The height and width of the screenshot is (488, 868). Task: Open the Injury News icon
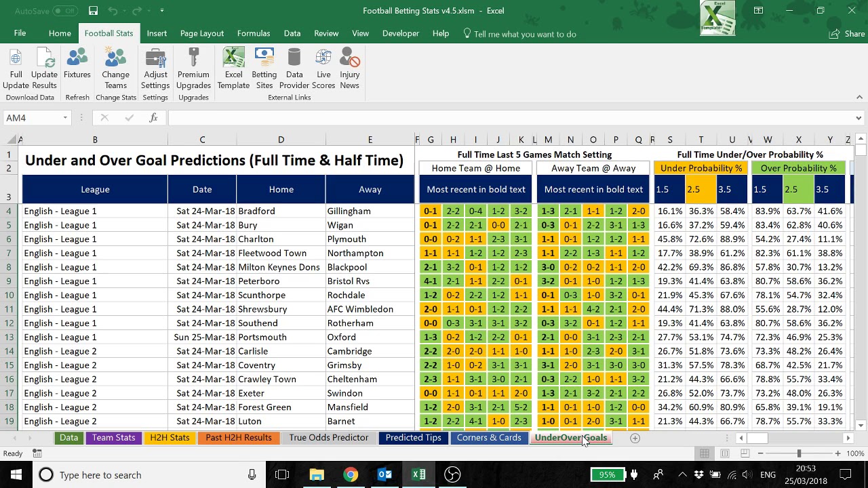(x=350, y=69)
